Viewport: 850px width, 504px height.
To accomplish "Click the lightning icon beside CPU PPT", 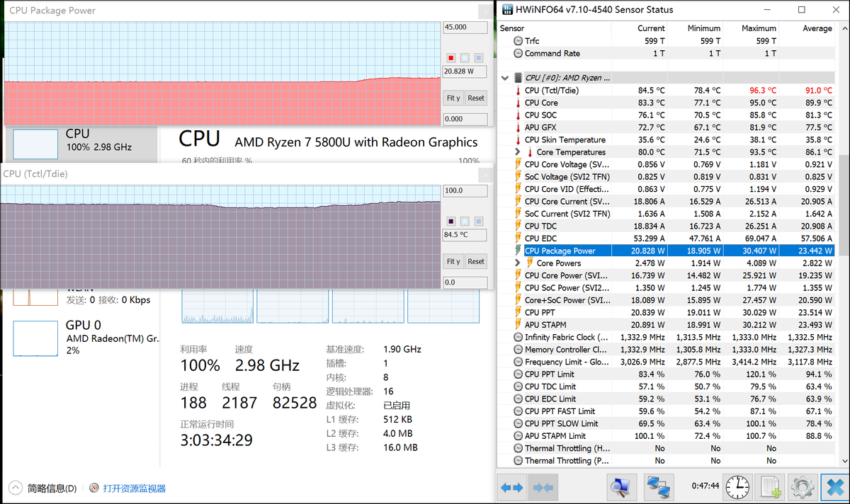I will [518, 312].
